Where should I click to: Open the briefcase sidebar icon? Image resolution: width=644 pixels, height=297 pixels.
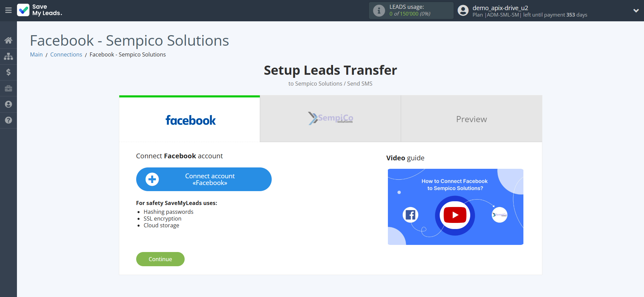8,88
